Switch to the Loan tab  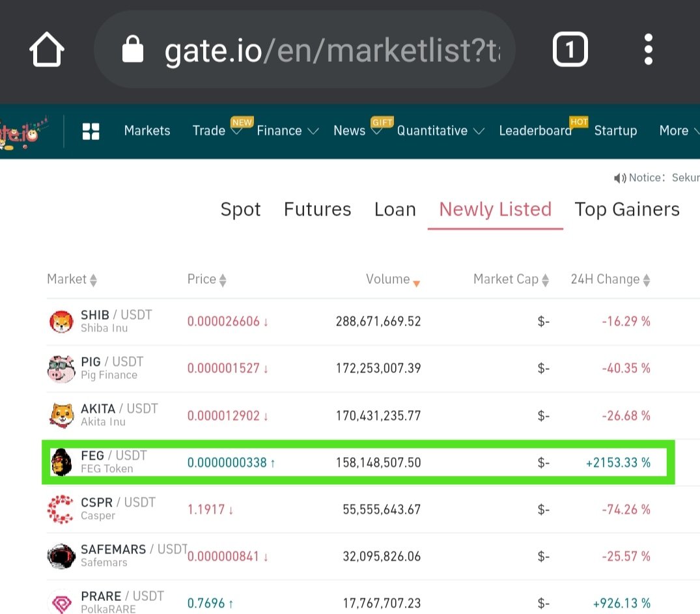point(395,209)
